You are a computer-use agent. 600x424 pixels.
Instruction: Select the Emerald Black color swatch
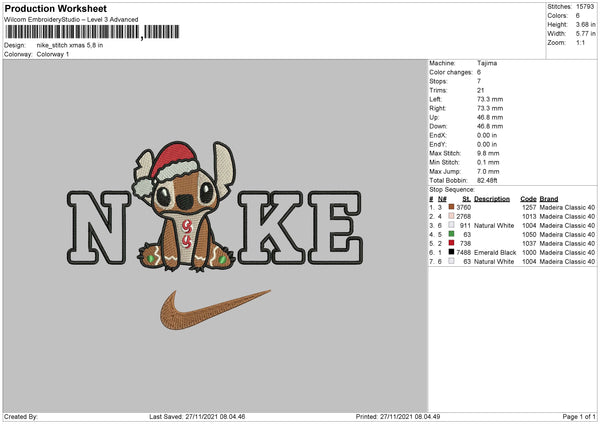tap(452, 253)
